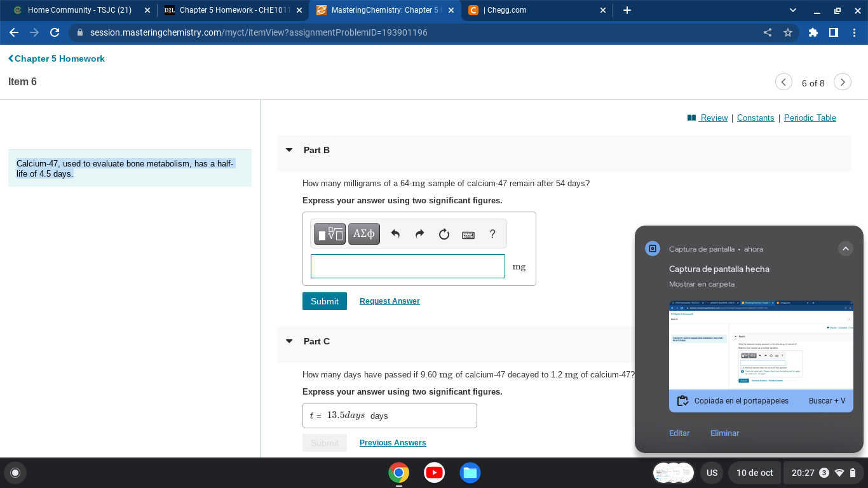Open the clock and status tray
Screen dimensions: 868x488
(824, 473)
